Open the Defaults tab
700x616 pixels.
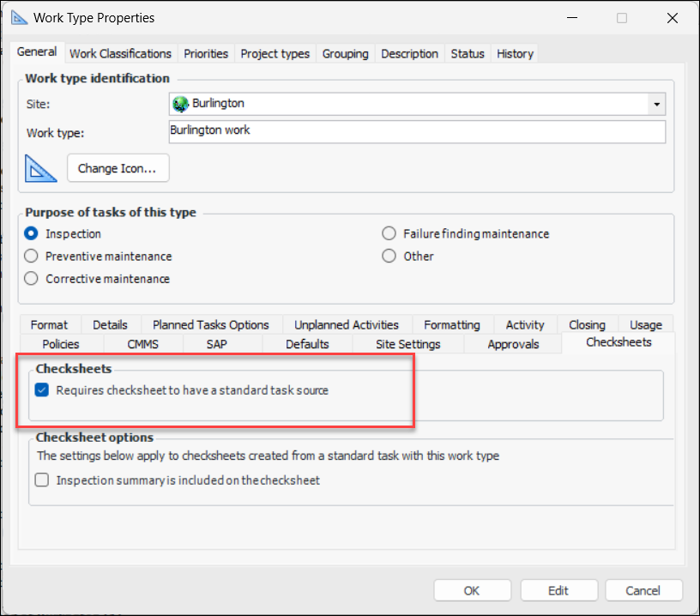[x=307, y=344]
